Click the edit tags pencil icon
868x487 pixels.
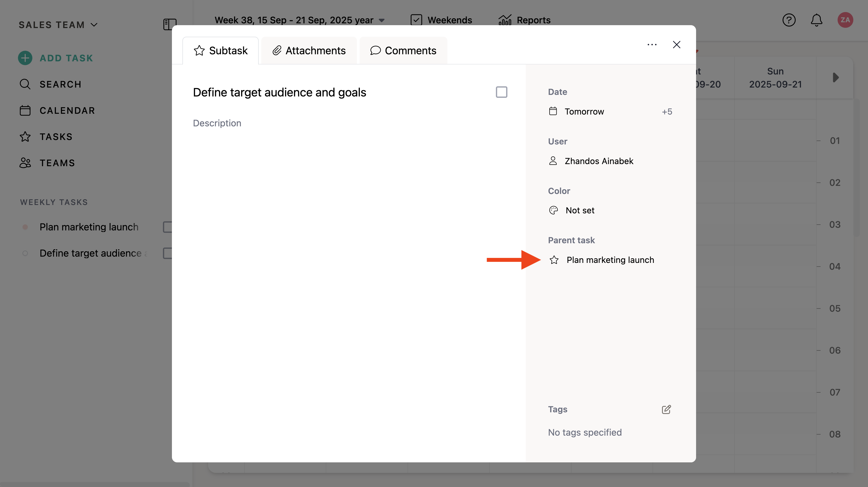(666, 409)
